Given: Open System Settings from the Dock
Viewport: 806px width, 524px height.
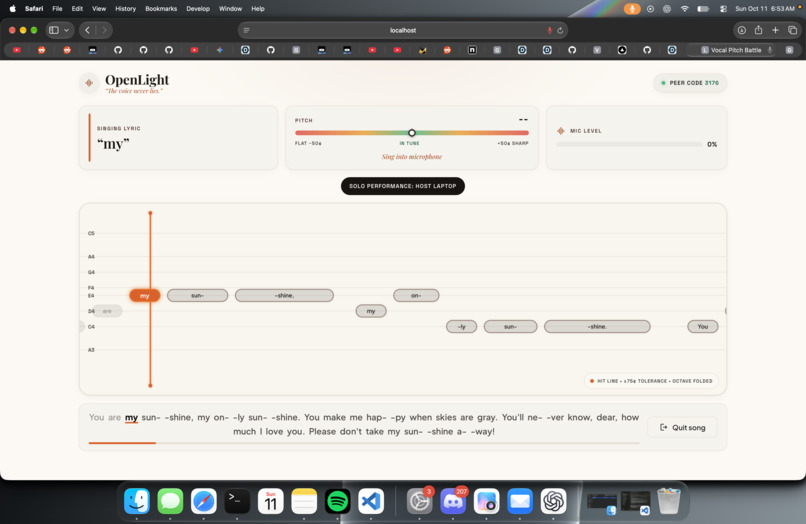Looking at the screenshot, I should (x=419, y=501).
